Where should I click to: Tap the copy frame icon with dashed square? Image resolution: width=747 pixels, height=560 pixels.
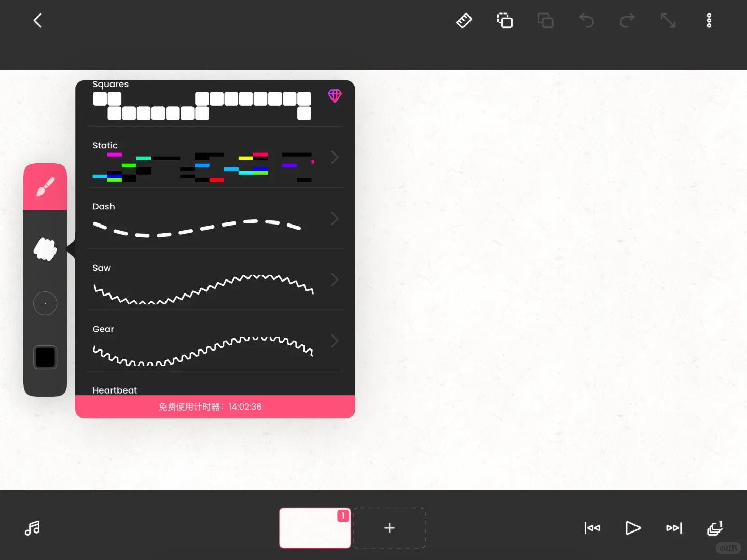click(505, 21)
